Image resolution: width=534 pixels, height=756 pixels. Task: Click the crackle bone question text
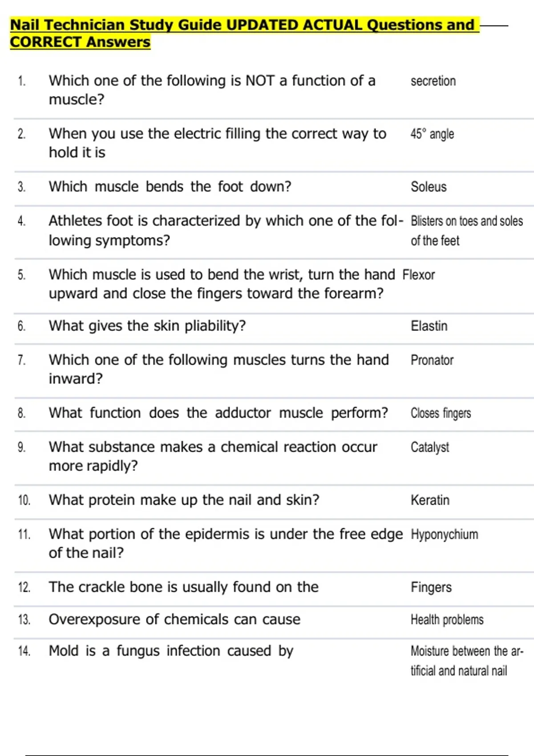tap(184, 587)
